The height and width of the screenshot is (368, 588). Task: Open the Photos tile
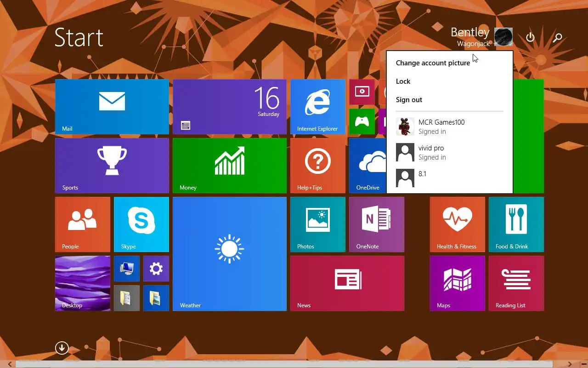(318, 224)
